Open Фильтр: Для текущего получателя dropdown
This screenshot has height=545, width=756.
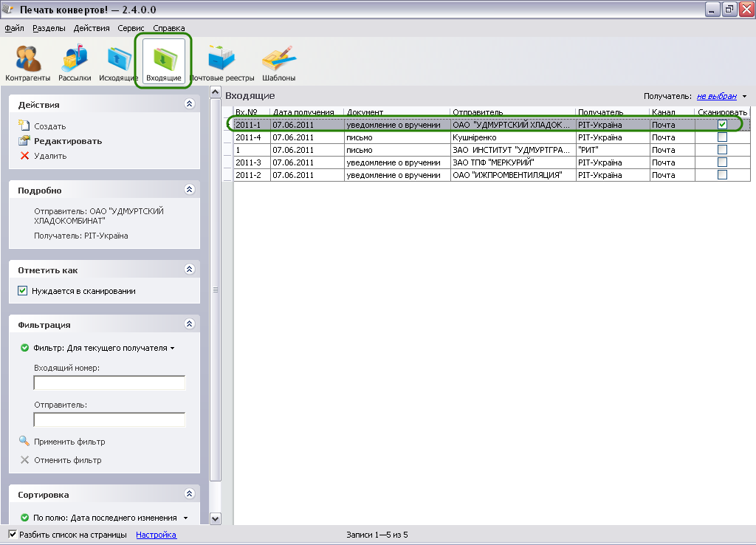pos(103,348)
